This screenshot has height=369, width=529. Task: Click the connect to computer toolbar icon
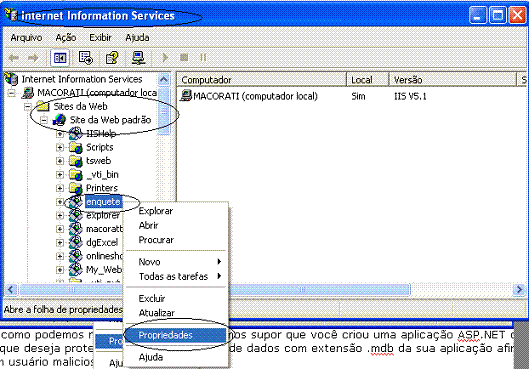coord(138,58)
